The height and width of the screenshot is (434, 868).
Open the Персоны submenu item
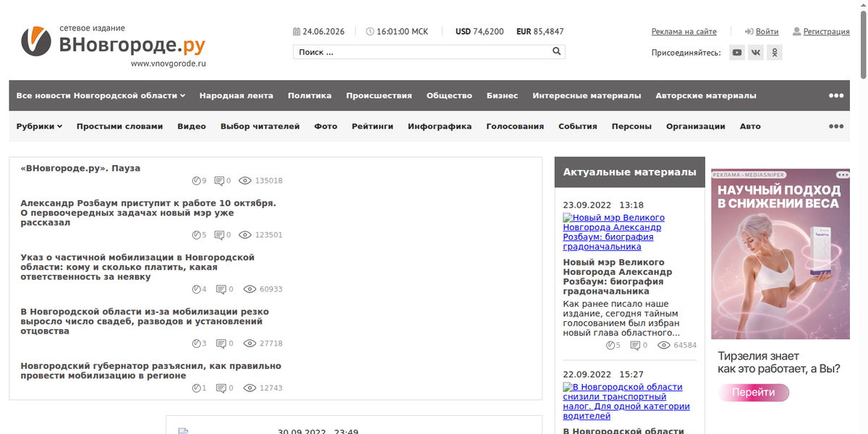[x=631, y=126]
